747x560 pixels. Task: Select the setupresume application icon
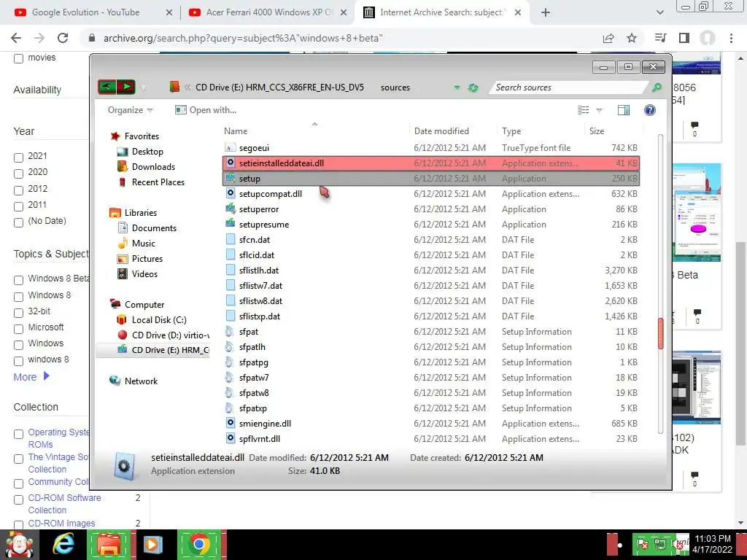[x=231, y=224]
